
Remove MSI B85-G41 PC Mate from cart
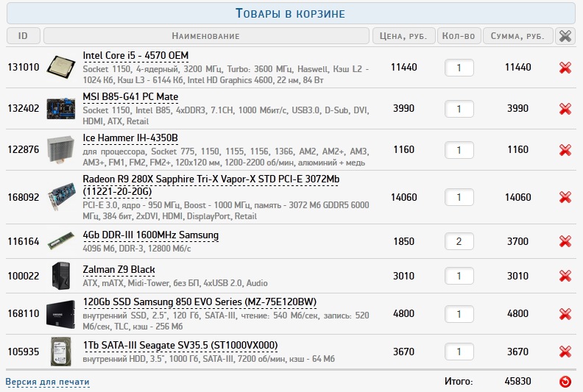click(565, 109)
